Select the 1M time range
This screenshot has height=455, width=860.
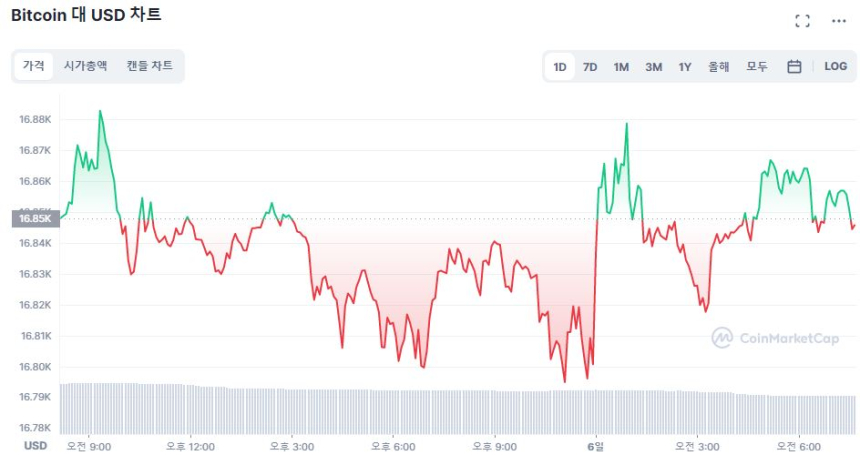[621, 67]
